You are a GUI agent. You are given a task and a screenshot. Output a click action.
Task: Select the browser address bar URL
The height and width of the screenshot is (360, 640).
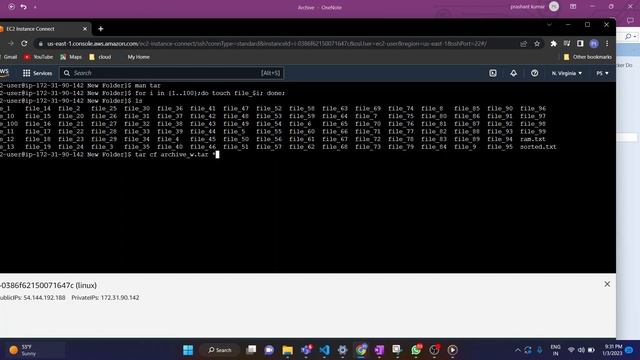(267, 43)
